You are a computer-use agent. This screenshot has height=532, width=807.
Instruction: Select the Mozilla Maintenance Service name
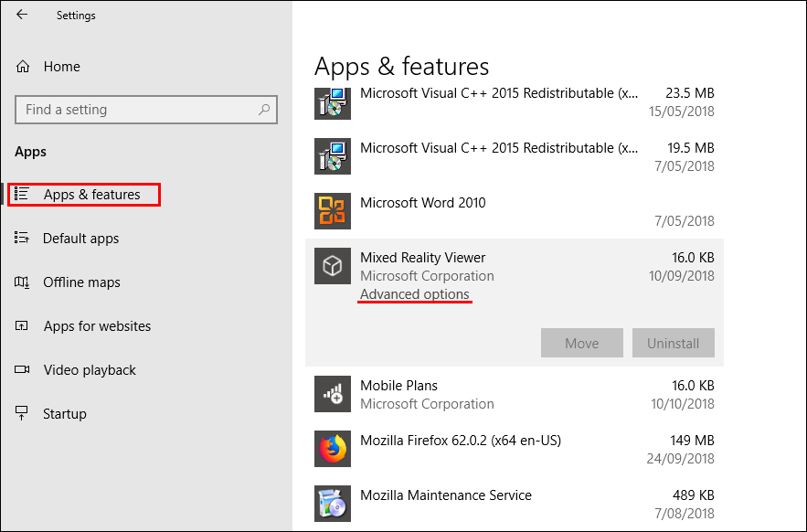tap(446, 495)
